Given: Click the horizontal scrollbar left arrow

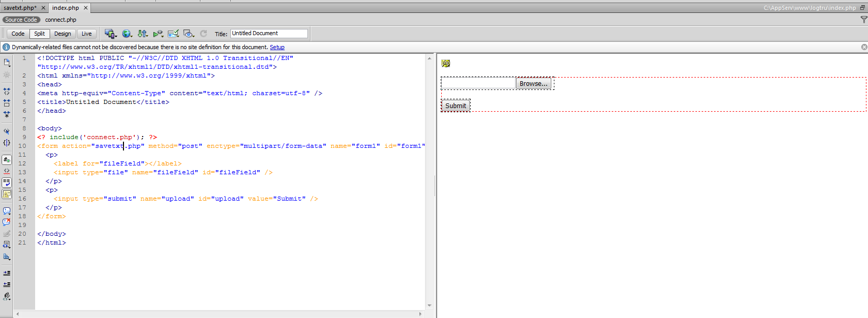Looking at the screenshot, I should pyautogui.click(x=18, y=314).
